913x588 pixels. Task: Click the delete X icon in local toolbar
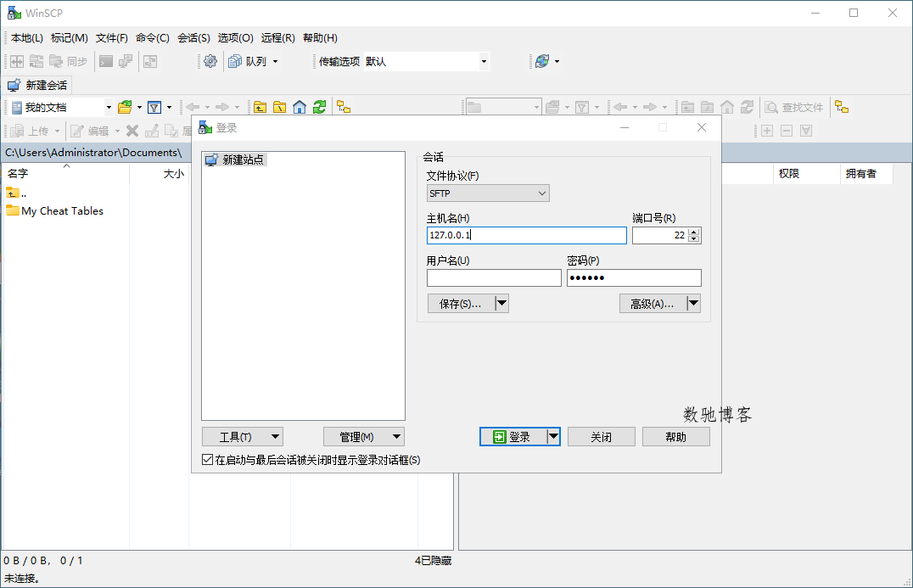pos(132,131)
